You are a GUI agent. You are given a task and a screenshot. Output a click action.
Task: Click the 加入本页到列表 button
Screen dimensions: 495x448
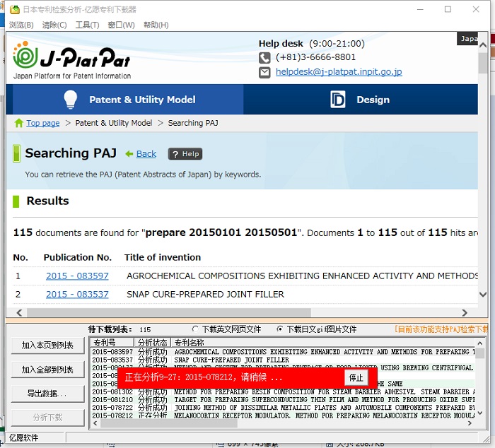coord(47,346)
